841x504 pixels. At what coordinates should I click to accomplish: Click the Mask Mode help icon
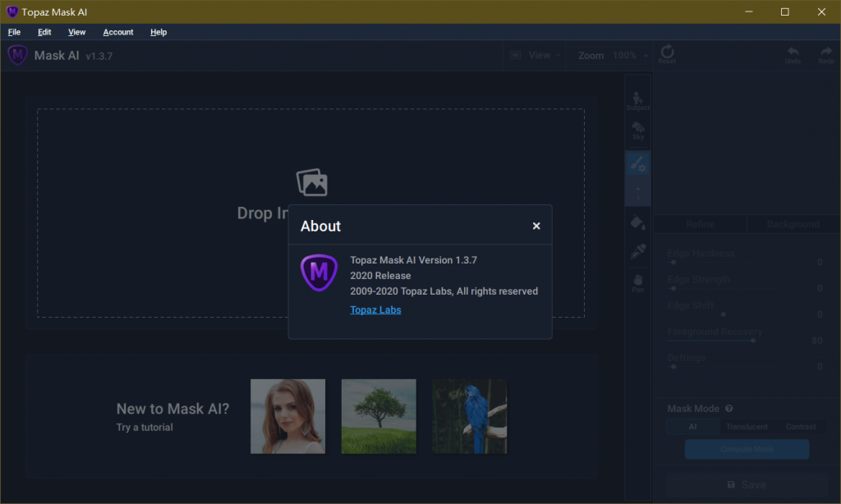[x=728, y=409]
